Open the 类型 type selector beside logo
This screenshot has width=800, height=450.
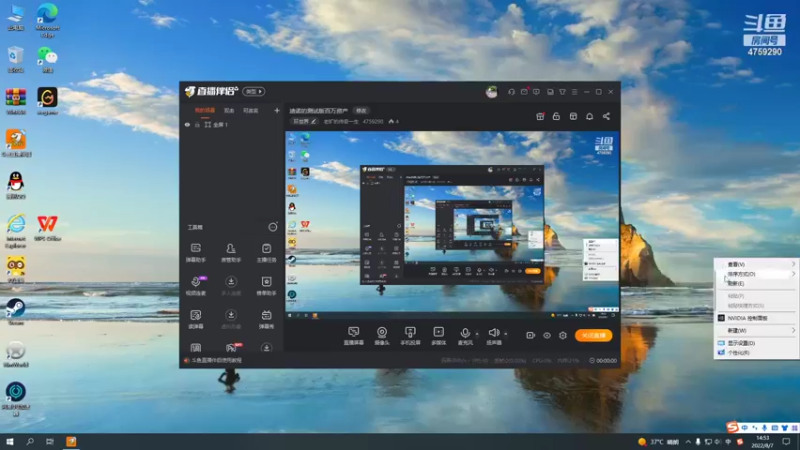[x=254, y=91]
